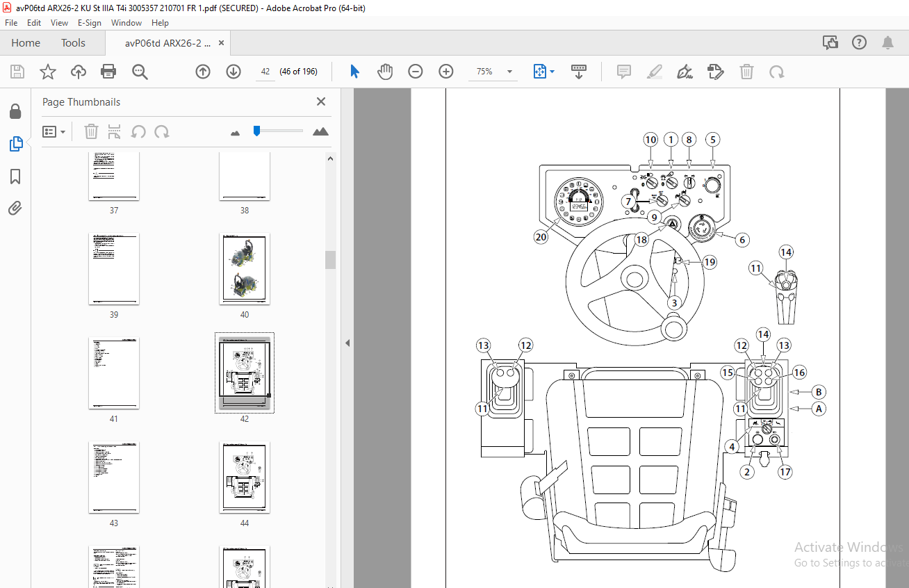This screenshot has width=909, height=588.
Task: Click the page number input field showing 42
Action: click(265, 72)
